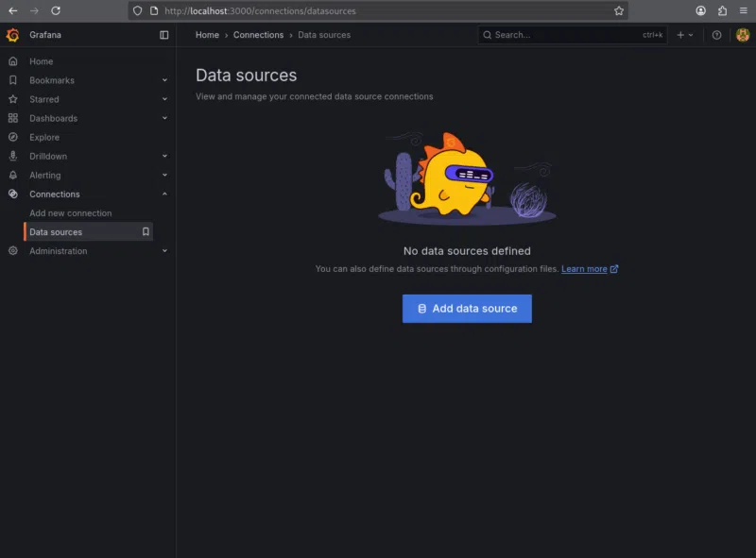Click the browser forward arrow
756x558 pixels.
34,10
